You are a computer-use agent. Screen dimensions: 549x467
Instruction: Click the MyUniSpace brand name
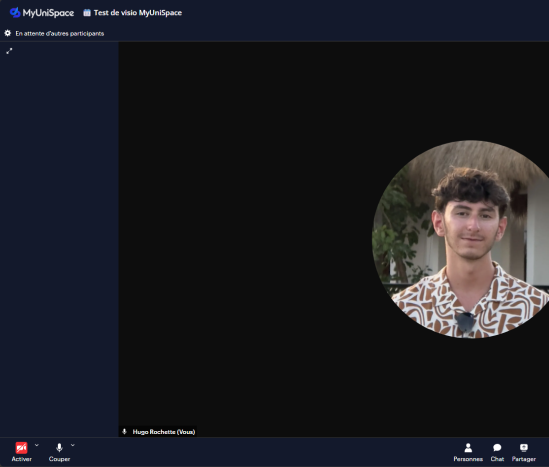(48, 13)
